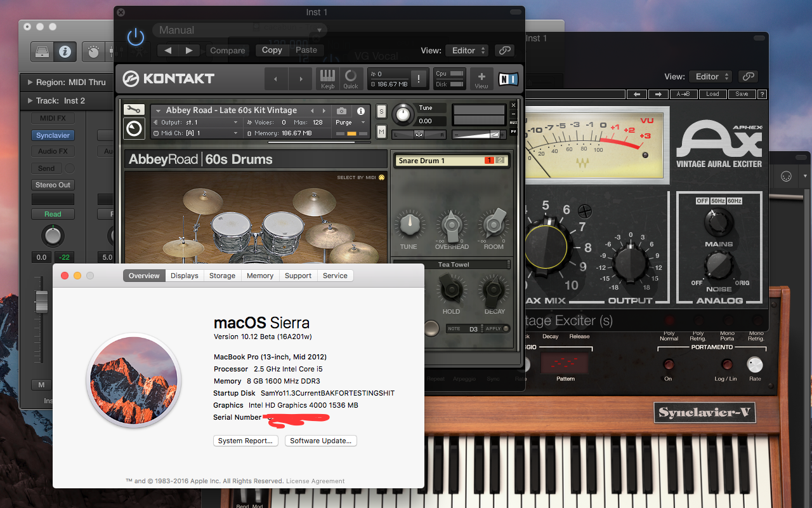
Task: Switch to the Storage tab
Action: coord(222,276)
